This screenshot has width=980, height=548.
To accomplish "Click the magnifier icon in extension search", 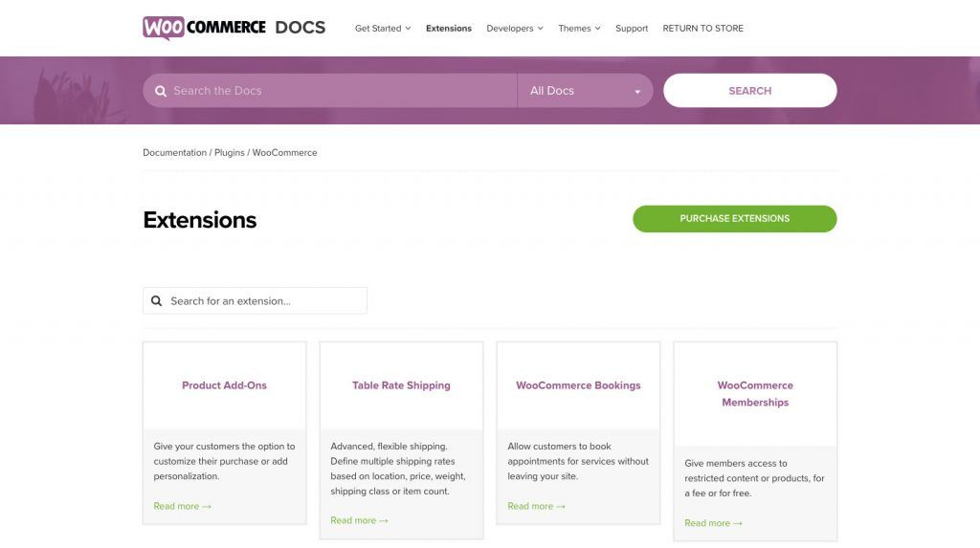I will [x=156, y=301].
